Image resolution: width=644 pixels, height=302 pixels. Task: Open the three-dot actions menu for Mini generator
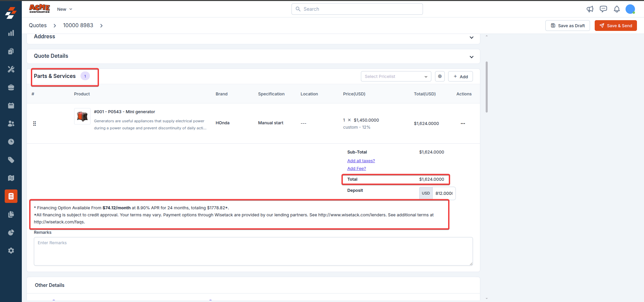(463, 124)
